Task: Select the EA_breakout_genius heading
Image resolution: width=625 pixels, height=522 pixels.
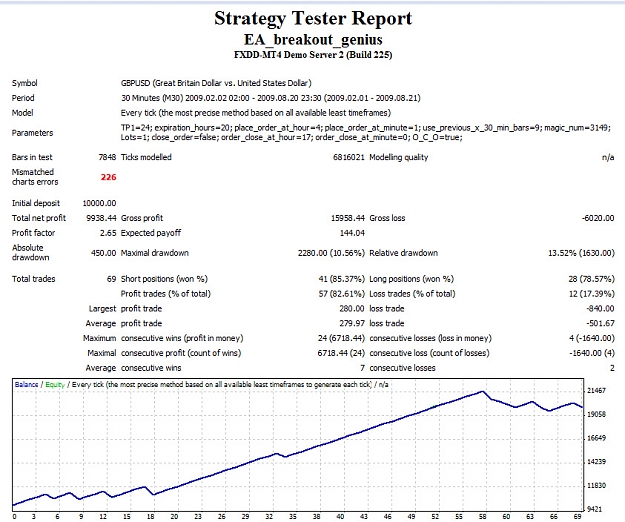Action: pos(313,40)
